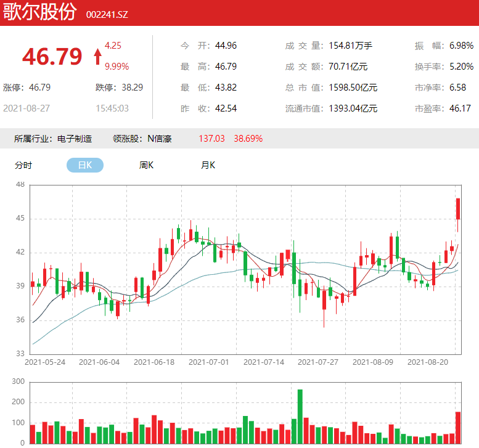Open the 周K weekly chart tab

click(146, 165)
